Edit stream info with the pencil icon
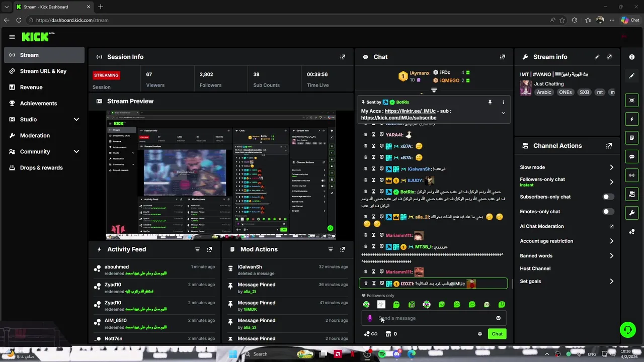Screen dimensions: 644x362 597,57
